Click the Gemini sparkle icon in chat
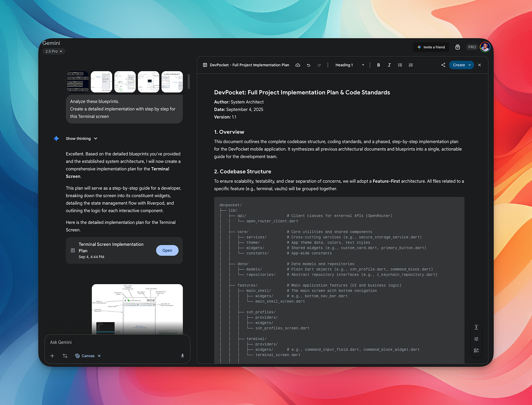 (56, 138)
